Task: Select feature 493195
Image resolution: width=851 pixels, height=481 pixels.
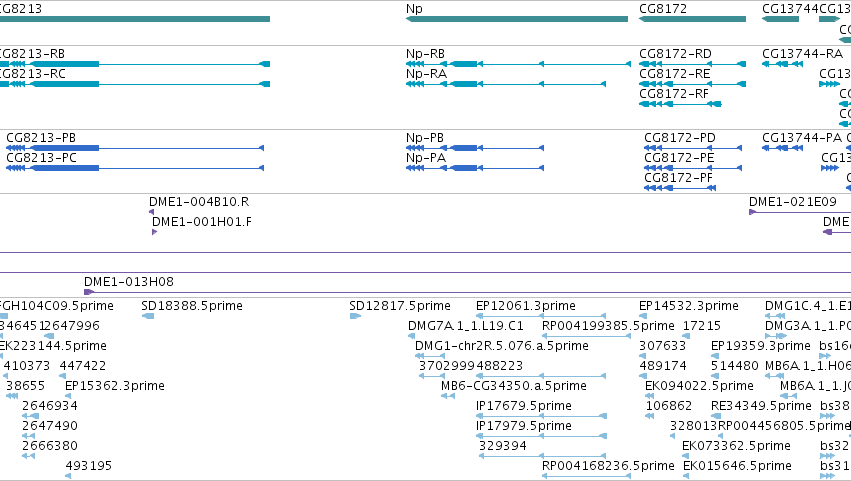Action: pyautogui.click(x=68, y=476)
